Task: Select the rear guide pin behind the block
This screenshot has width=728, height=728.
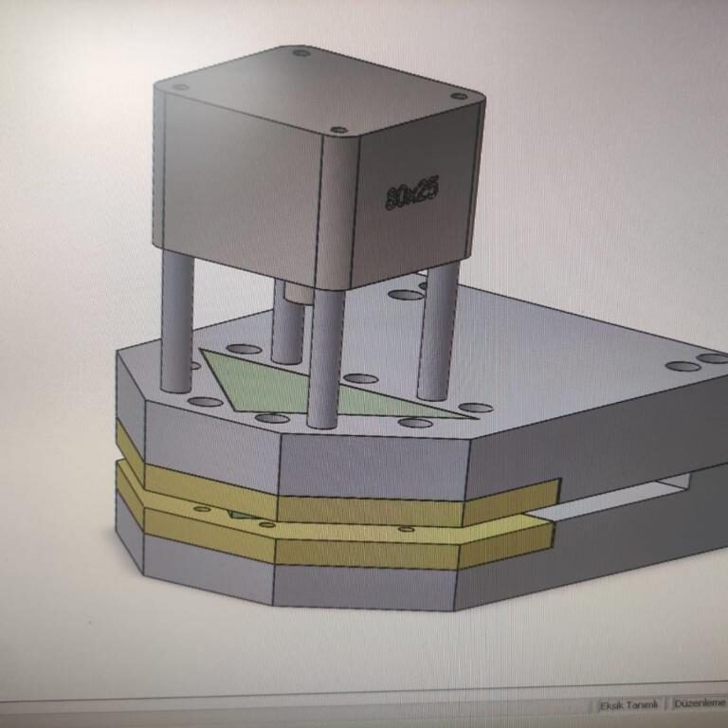Action: click(x=286, y=322)
